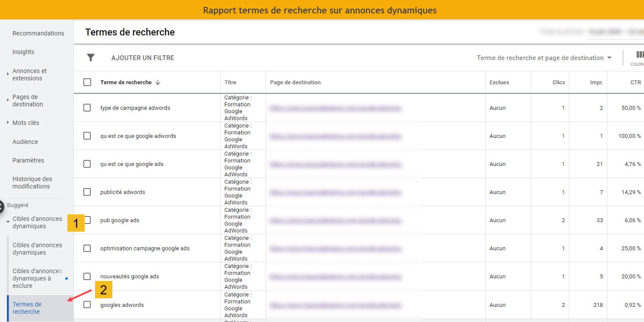
Task: Select 'Cibles d'annonces dynamiques' sub-item
Action: coord(37,249)
